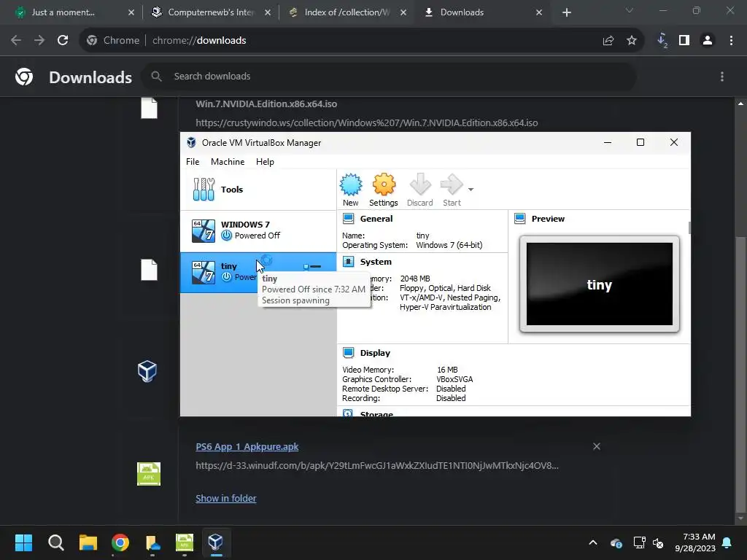The width and height of the screenshot is (747, 560).
Task: Open a new Chrome tab
Action: pyautogui.click(x=566, y=12)
